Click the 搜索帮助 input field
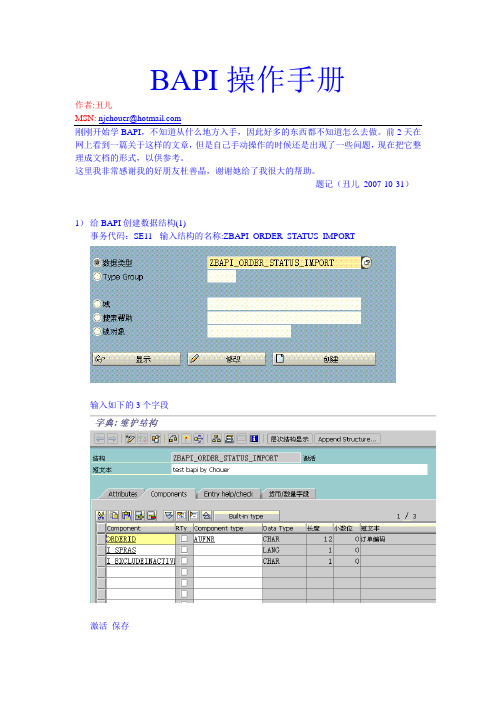 coord(284,317)
